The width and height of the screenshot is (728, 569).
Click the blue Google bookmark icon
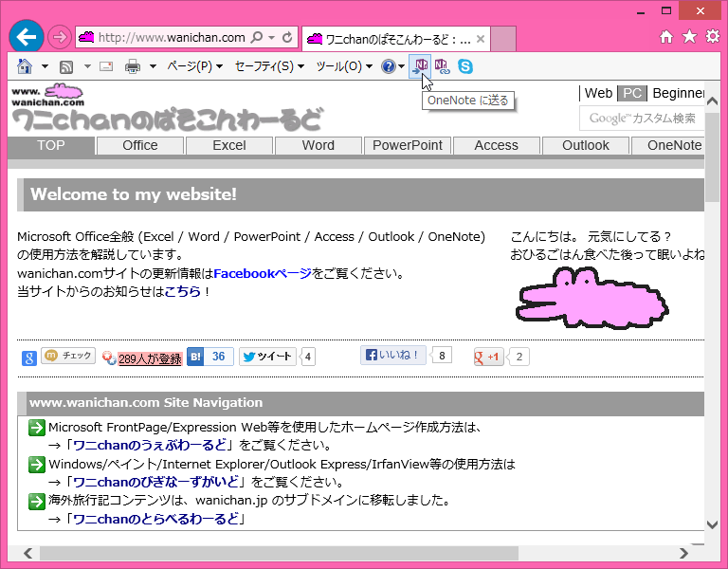[x=29, y=358]
